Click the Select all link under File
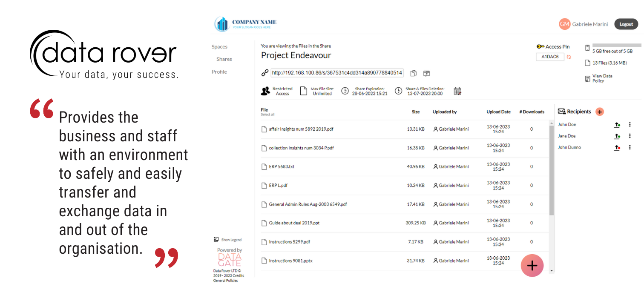Viewport: 644px width, 298px height. [267, 115]
